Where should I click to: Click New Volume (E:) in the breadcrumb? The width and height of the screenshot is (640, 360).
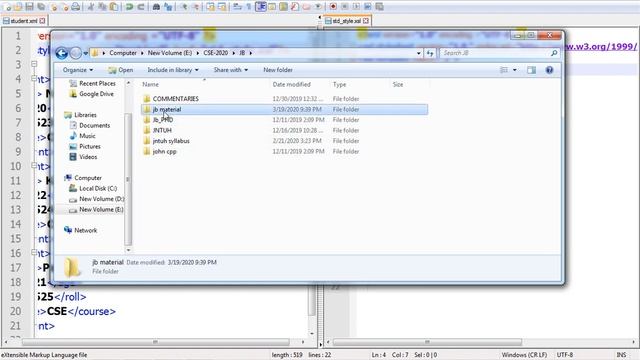170,53
